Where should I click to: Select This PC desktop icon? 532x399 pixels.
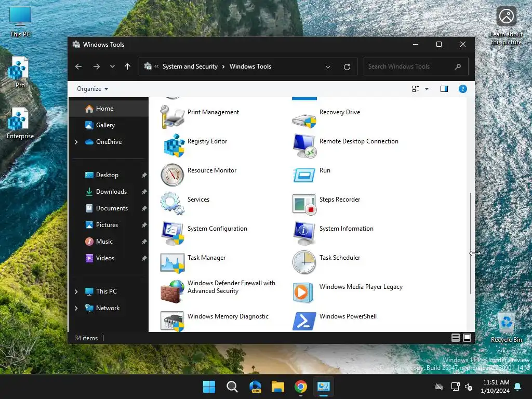pos(20,22)
